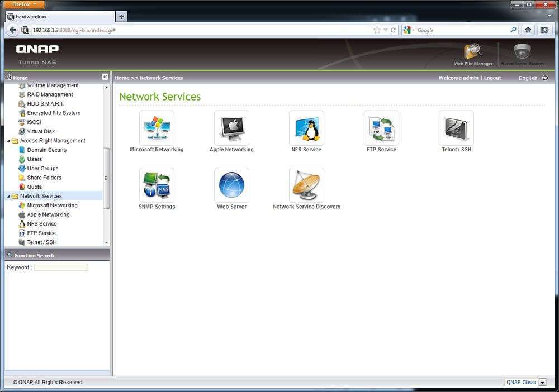Click sidebar scrollbar up arrow
Screen dimensions: 559x392
(106, 87)
